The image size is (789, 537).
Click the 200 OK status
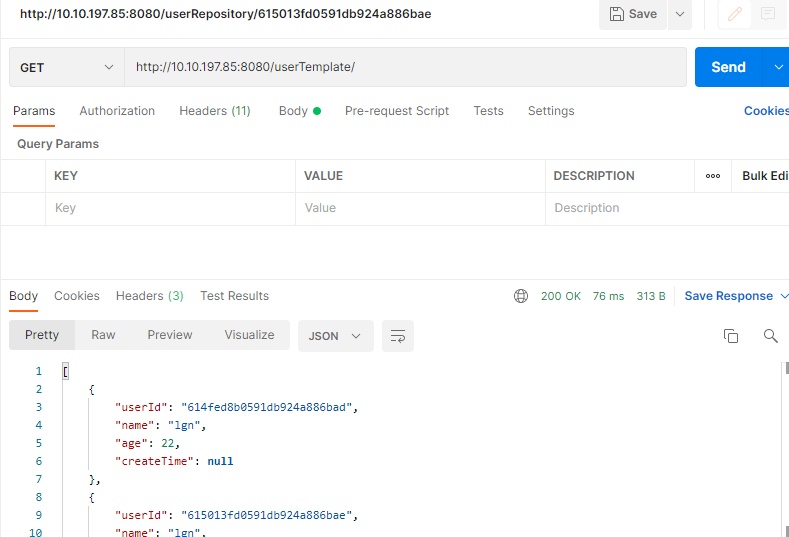561,296
